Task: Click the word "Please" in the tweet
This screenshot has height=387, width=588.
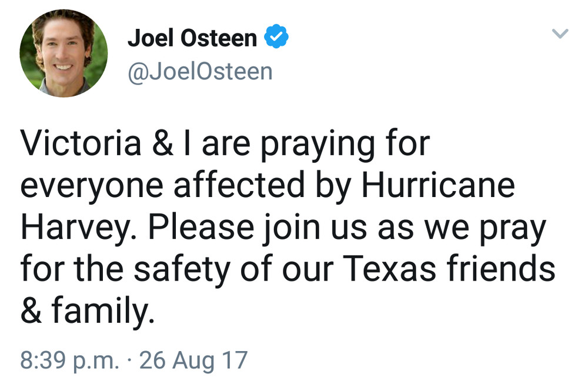Action: pos(201,227)
